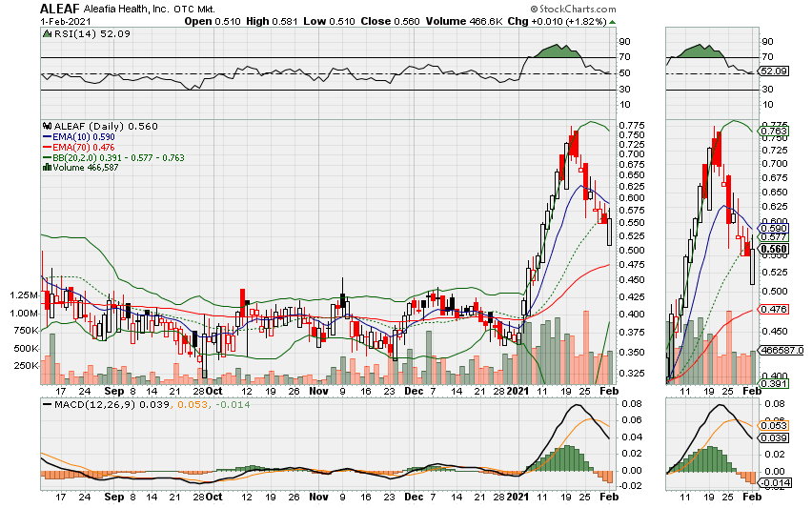Click the green up-arrow beside Chg

pos(613,22)
